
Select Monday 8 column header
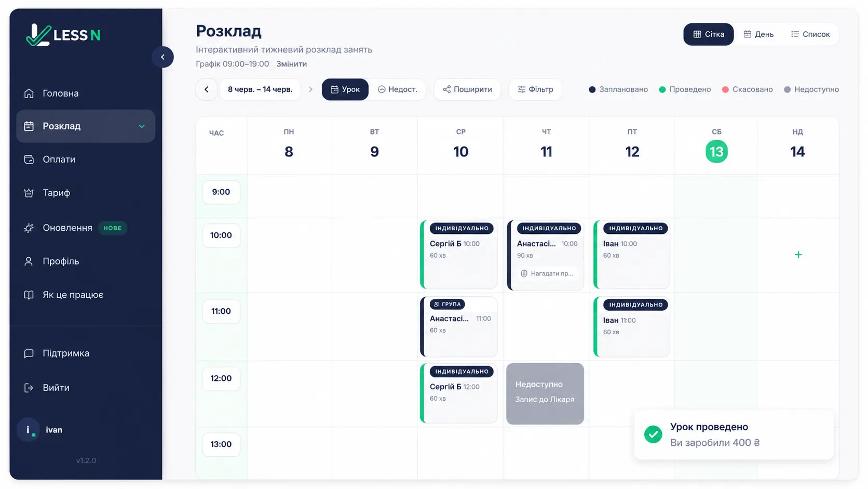pyautogui.click(x=289, y=146)
